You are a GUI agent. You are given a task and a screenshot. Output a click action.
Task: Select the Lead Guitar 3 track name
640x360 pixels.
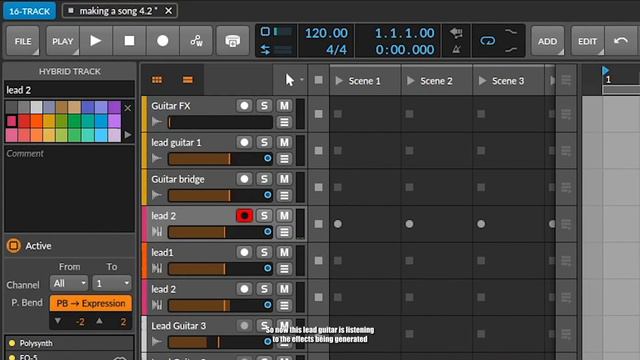click(x=178, y=326)
